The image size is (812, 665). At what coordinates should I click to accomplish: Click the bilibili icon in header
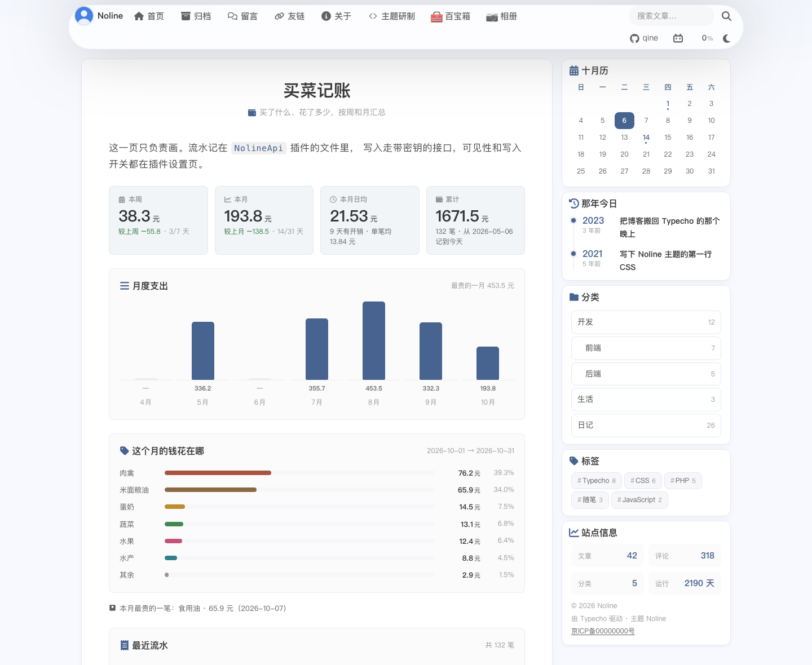(678, 38)
